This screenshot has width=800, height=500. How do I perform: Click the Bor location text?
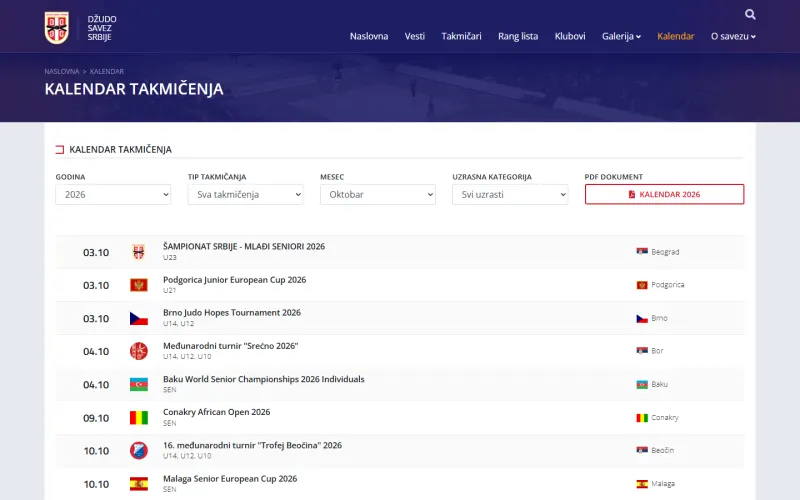point(657,351)
